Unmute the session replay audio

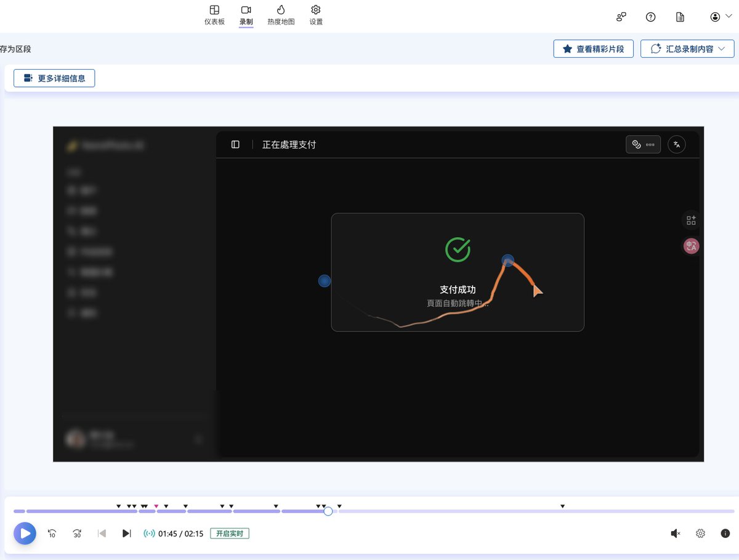(676, 534)
